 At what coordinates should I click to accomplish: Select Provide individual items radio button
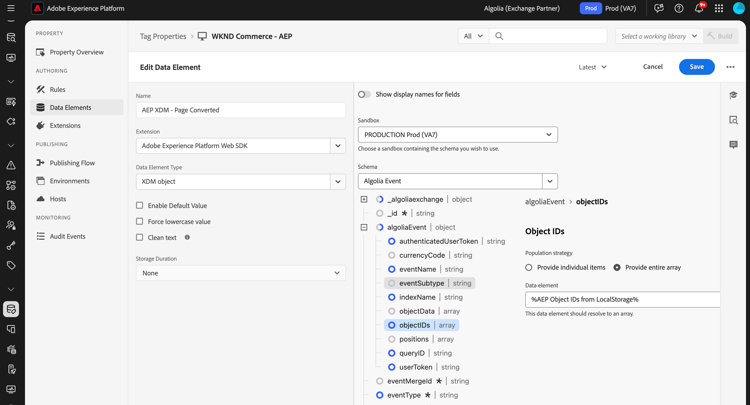point(529,267)
